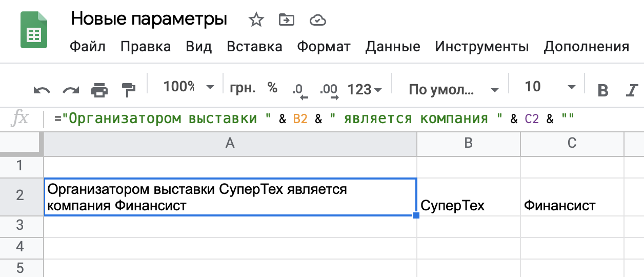Viewport: 644px width, 277px height.
Task: Select column C header
Action: (572, 144)
